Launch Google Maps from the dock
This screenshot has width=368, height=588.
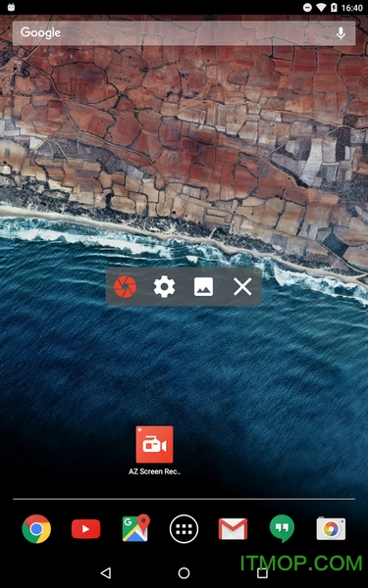coord(135,528)
